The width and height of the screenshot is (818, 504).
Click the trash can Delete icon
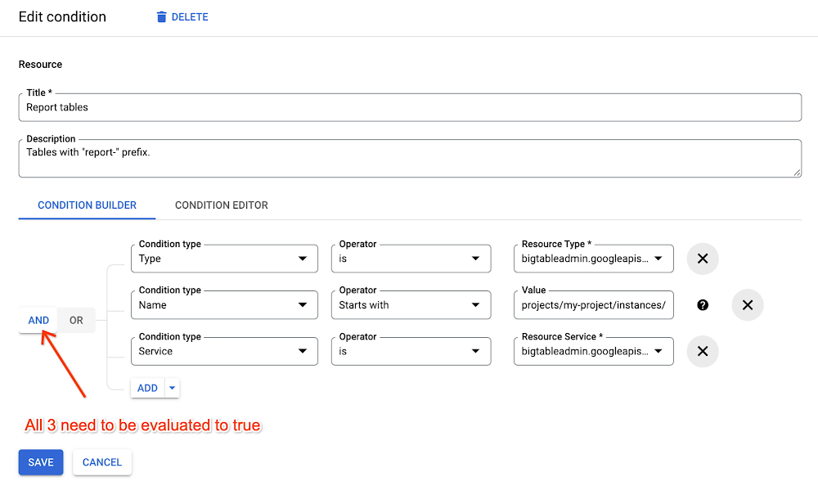(162, 17)
